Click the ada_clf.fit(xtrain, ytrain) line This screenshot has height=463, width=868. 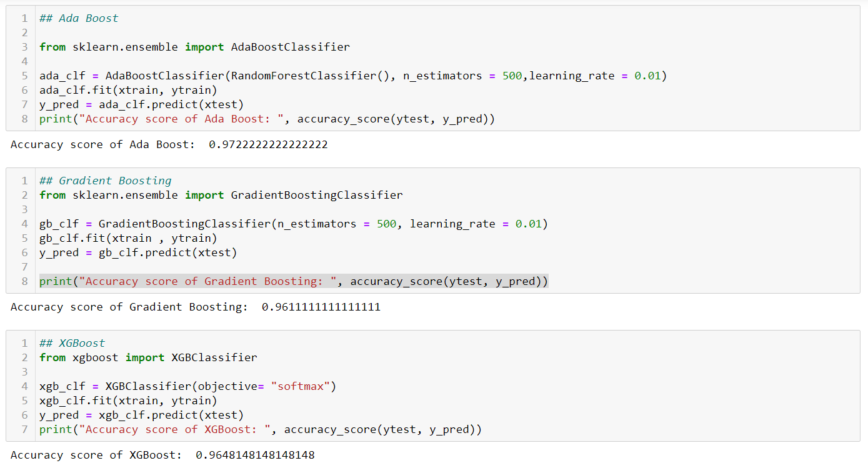[128, 90]
